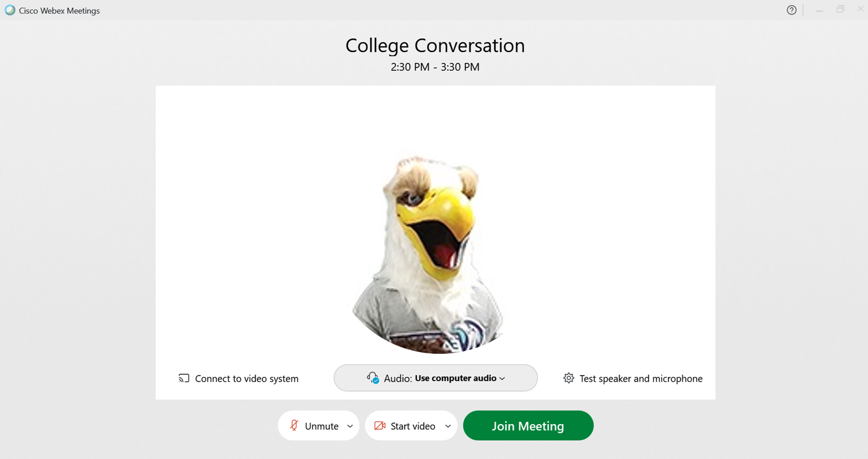Open Test speaker and microphone

point(640,378)
